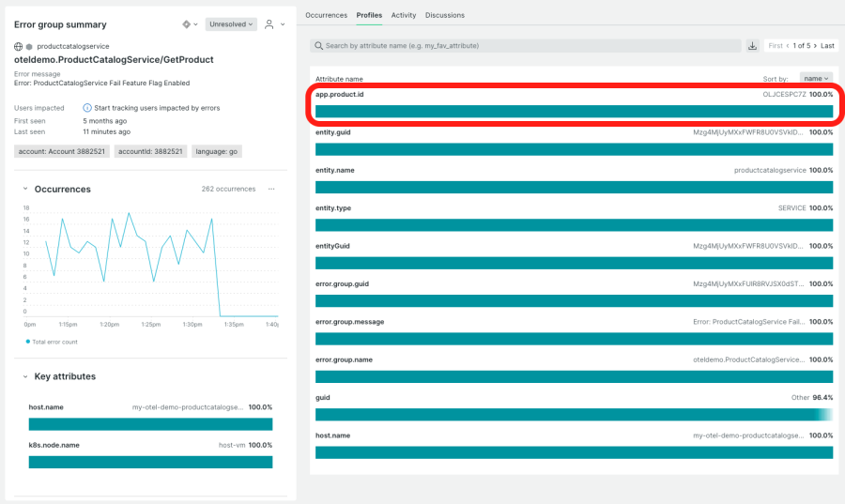
Task: Click Start tracking users impacted by errors
Action: pyautogui.click(x=157, y=108)
